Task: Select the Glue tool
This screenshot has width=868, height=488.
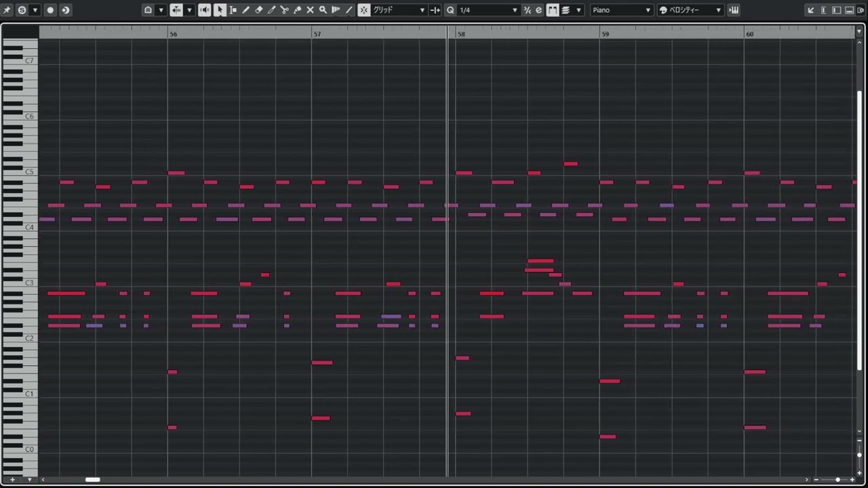Action: (x=297, y=10)
